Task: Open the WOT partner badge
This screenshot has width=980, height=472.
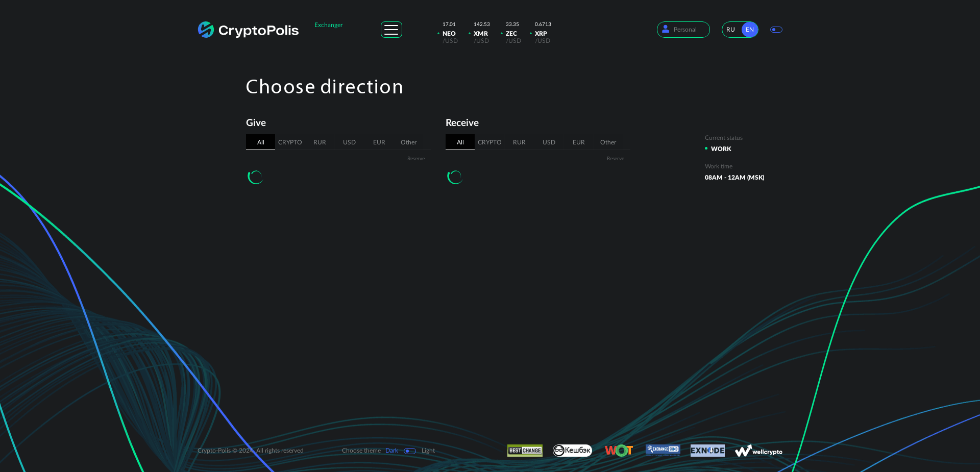Action: click(619, 451)
